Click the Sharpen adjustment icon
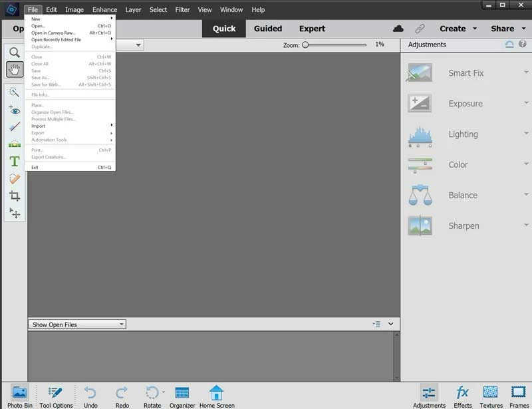 coord(420,225)
